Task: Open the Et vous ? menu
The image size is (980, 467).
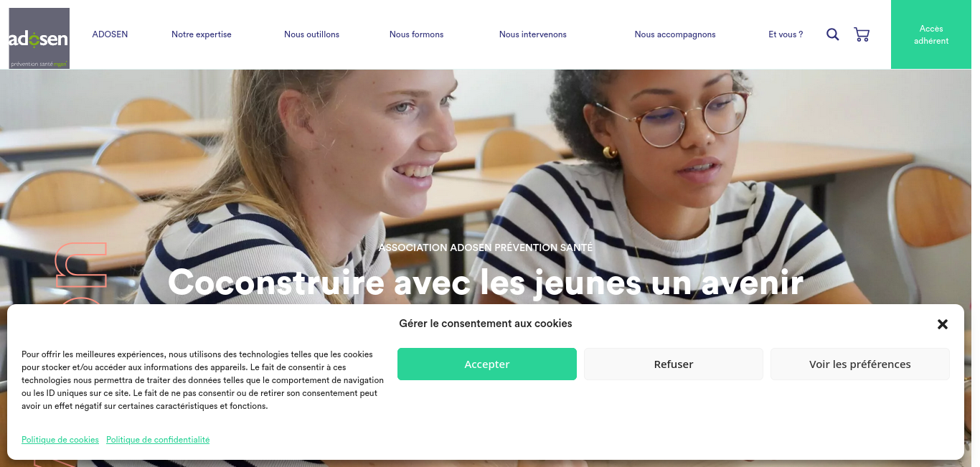Action: tap(786, 34)
